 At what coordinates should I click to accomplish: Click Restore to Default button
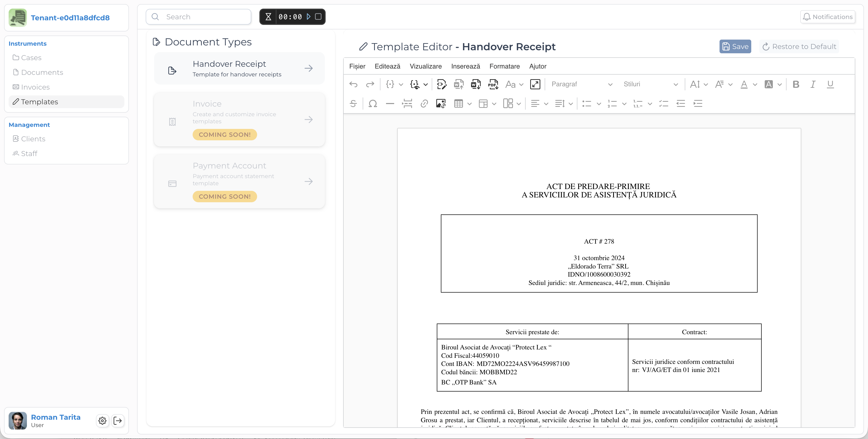tap(799, 46)
